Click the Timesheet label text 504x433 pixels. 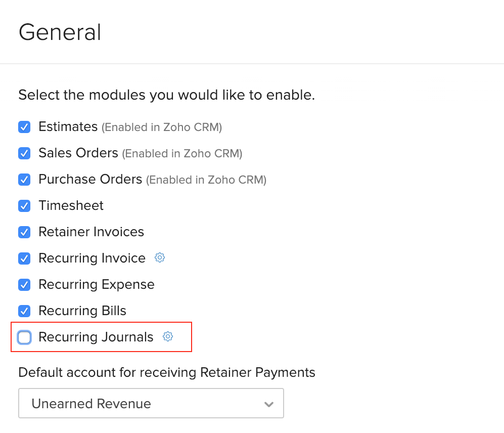coord(71,206)
